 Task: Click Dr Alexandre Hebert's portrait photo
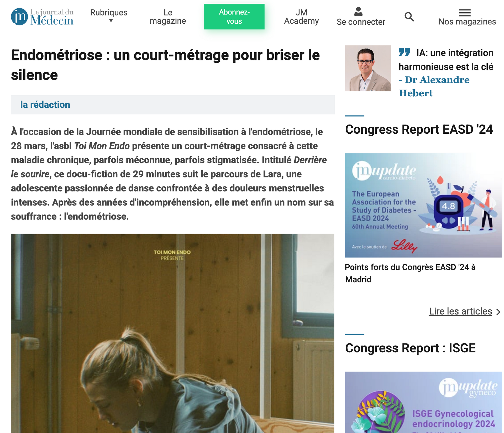[x=368, y=68]
